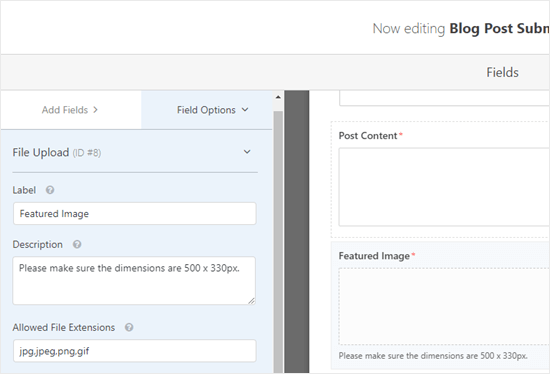Click the 'Now editing' form title text
The height and width of the screenshot is (374, 550).
(461, 28)
